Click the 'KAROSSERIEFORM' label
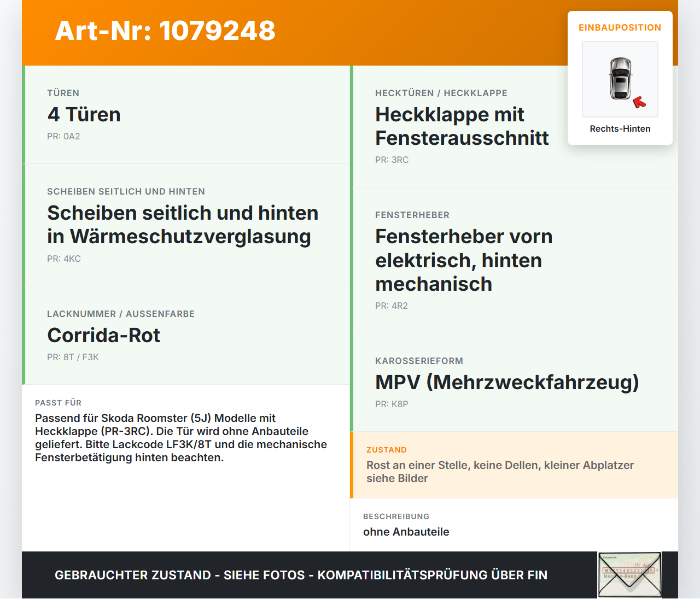The height and width of the screenshot is (599, 700). point(419,361)
